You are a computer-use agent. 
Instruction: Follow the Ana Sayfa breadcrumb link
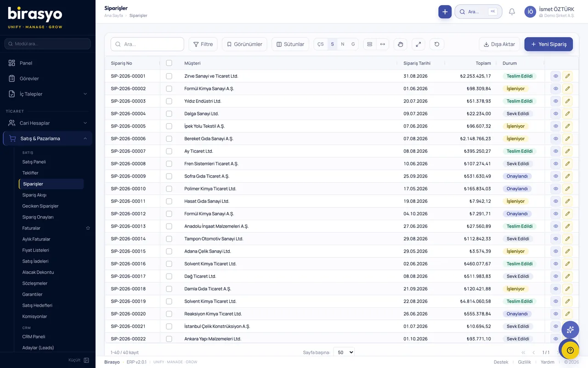(113, 16)
